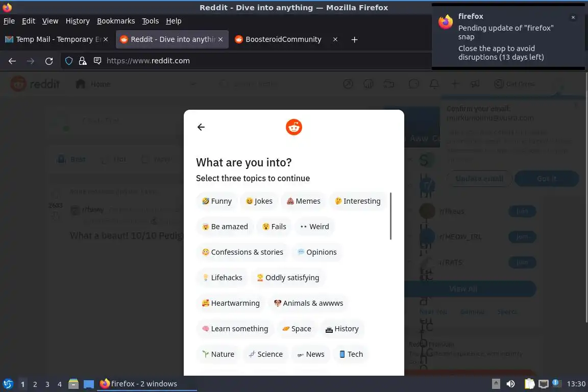Viewport: 588px width, 392px height.
Task: Choose the Fails topic
Action: point(274,227)
